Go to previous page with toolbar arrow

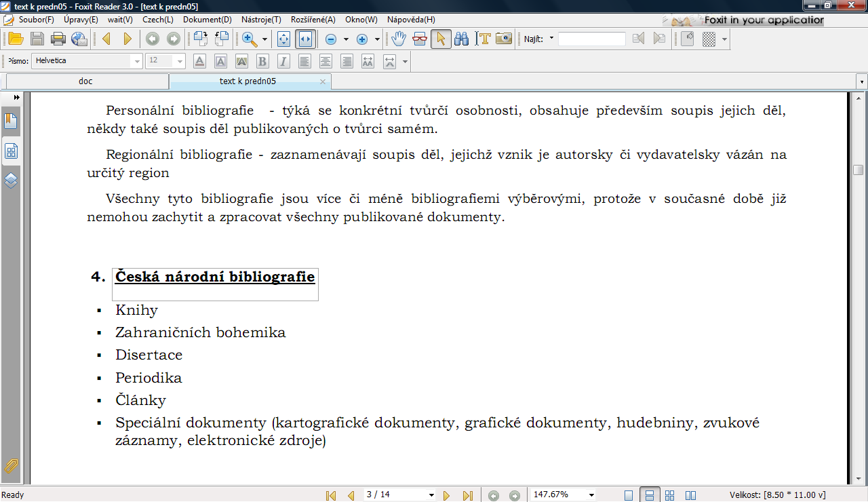pos(106,39)
